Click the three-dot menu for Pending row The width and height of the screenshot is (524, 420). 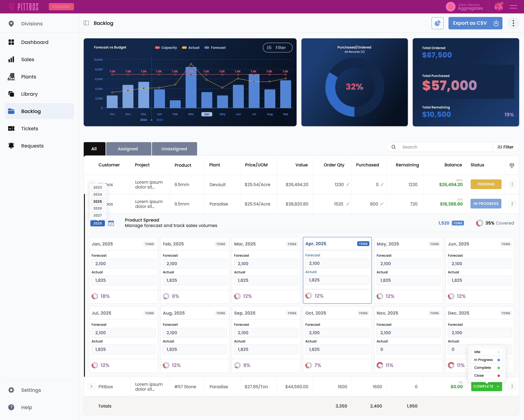[512, 184]
